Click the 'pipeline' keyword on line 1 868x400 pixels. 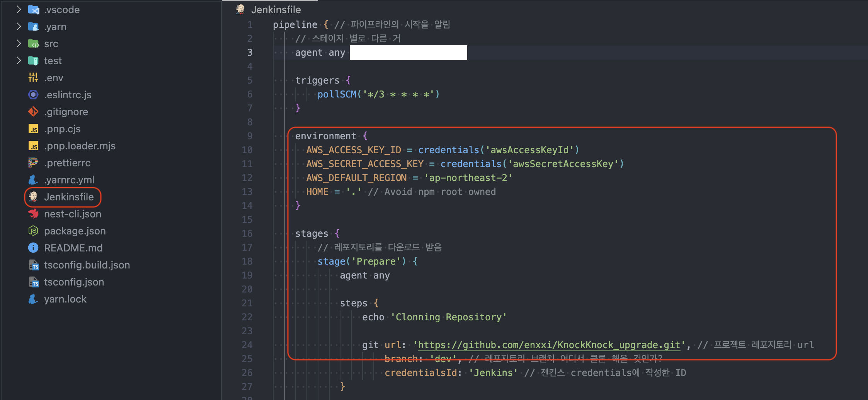295,24
